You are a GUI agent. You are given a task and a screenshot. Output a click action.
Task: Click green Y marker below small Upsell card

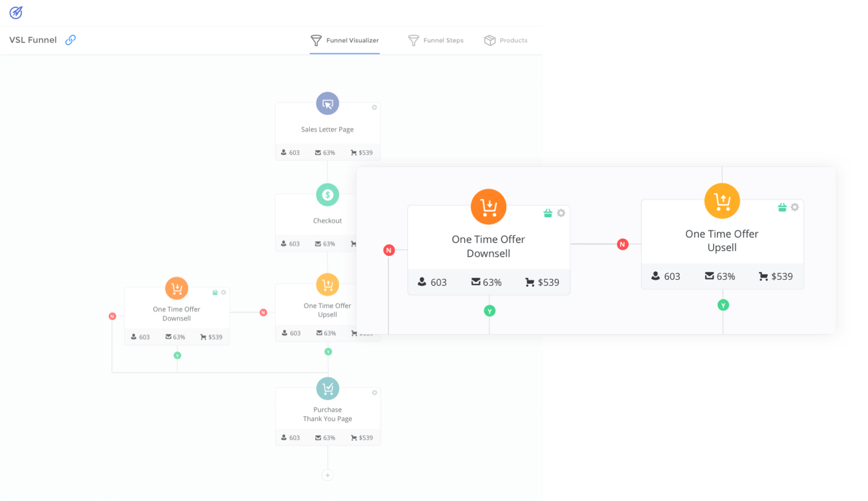tap(328, 351)
